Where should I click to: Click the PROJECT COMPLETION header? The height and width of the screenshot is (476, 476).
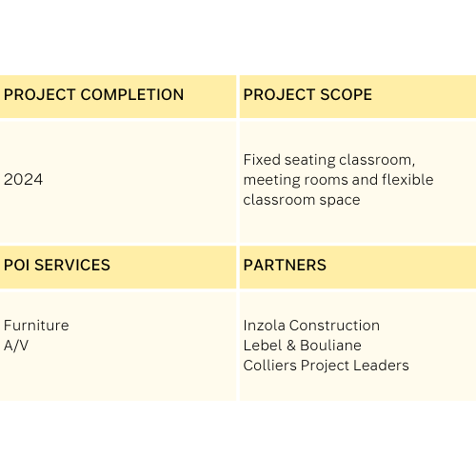click(93, 94)
